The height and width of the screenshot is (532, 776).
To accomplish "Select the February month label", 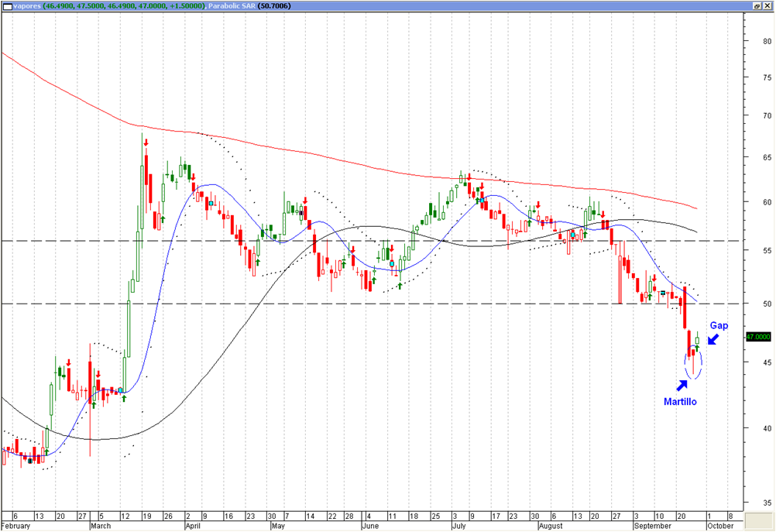I will tap(15, 526).
